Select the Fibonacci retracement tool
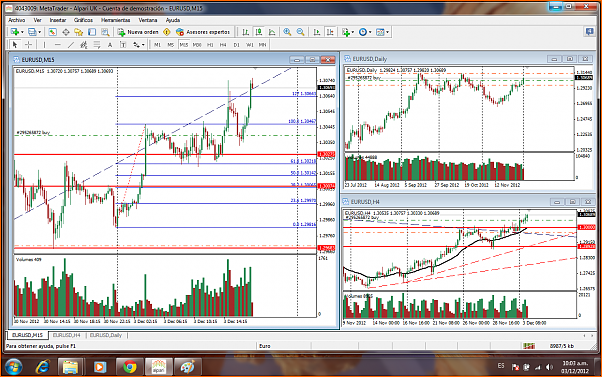This screenshot has width=602, height=377. tap(97, 45)
